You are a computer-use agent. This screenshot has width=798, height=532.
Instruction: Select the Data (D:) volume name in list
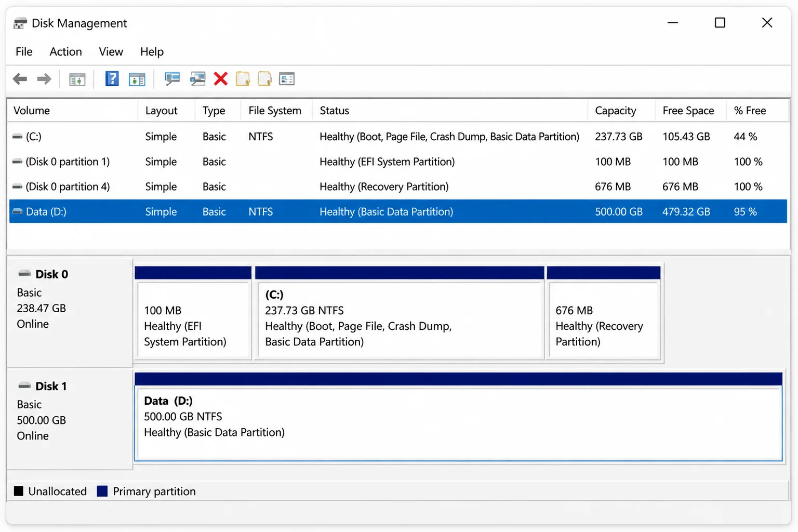pos(46,211)
